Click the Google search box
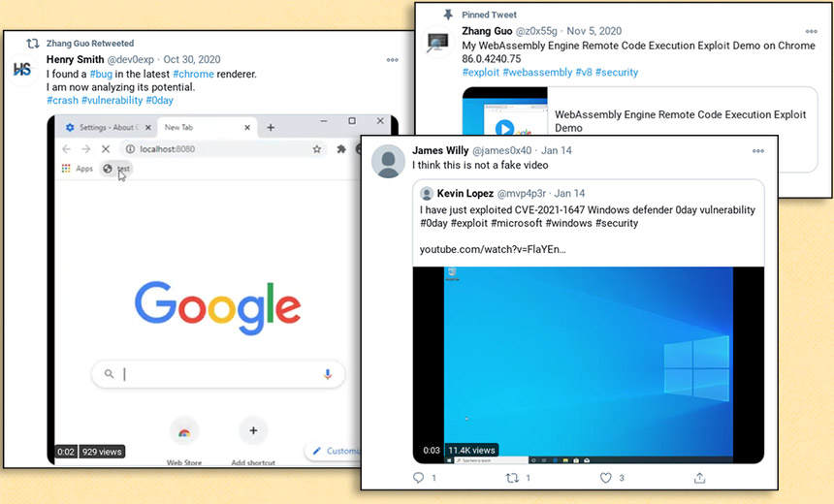Viewport: 834px width, 504px height. pos(218,374)
